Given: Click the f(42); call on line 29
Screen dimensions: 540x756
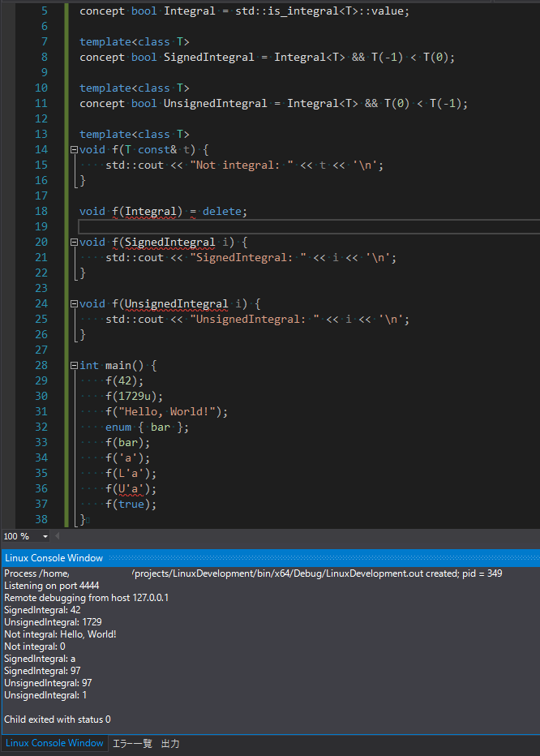Looking at the screenshot, I should pyautogui.click(x=125, y=381).
